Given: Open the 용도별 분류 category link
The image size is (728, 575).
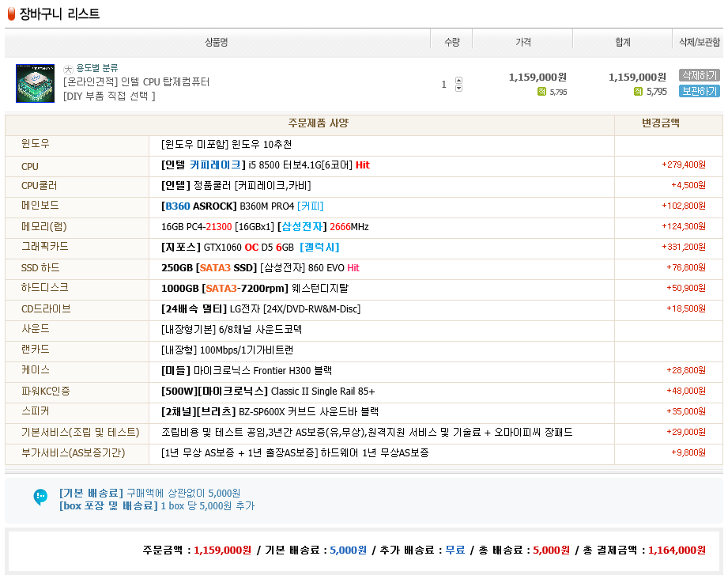Looking at the screenshot, I should click(96, 68).
